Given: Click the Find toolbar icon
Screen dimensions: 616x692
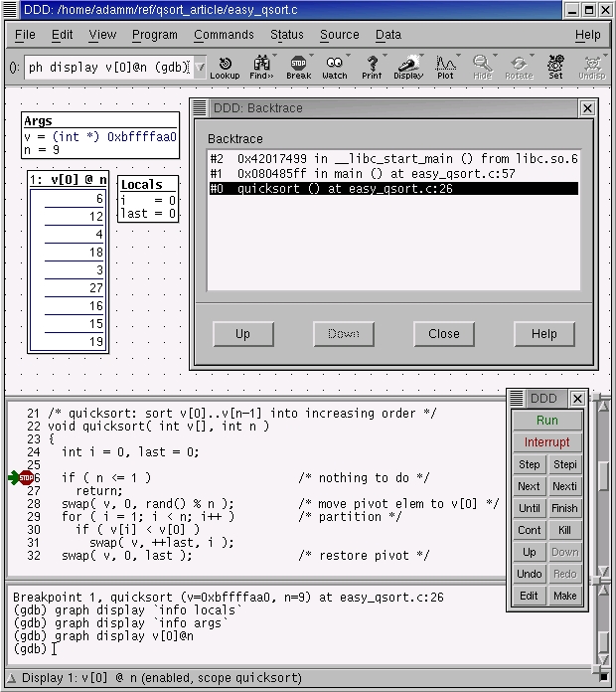Looking at the screenshot, I should [x=262, y=67].
